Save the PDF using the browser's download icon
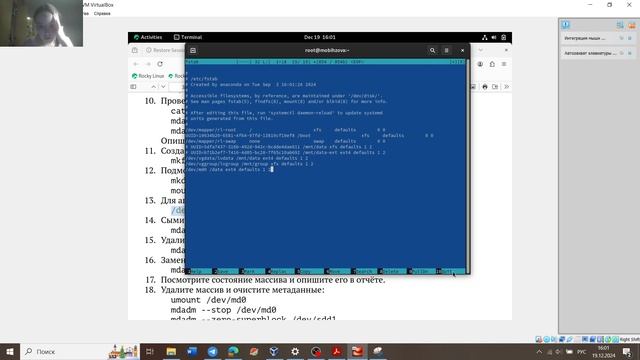The height and width of the screenshot is (360, 640). coord(495,87)
